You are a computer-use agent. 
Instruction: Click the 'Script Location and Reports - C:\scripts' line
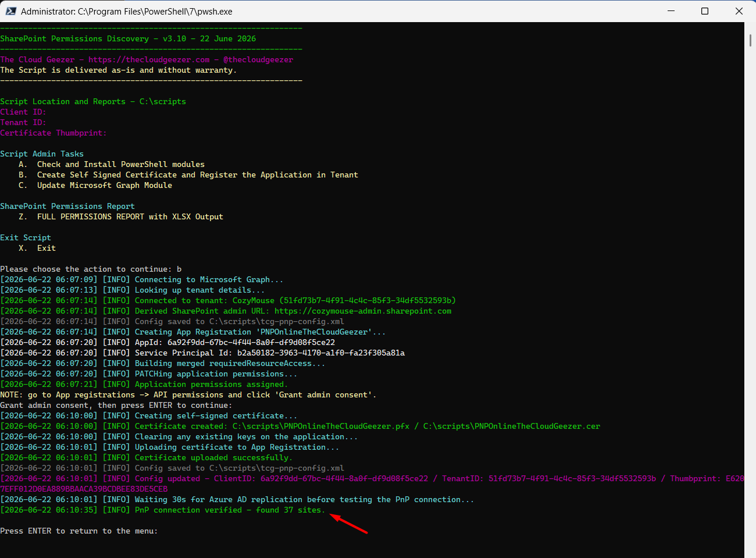tap(93, 101)
